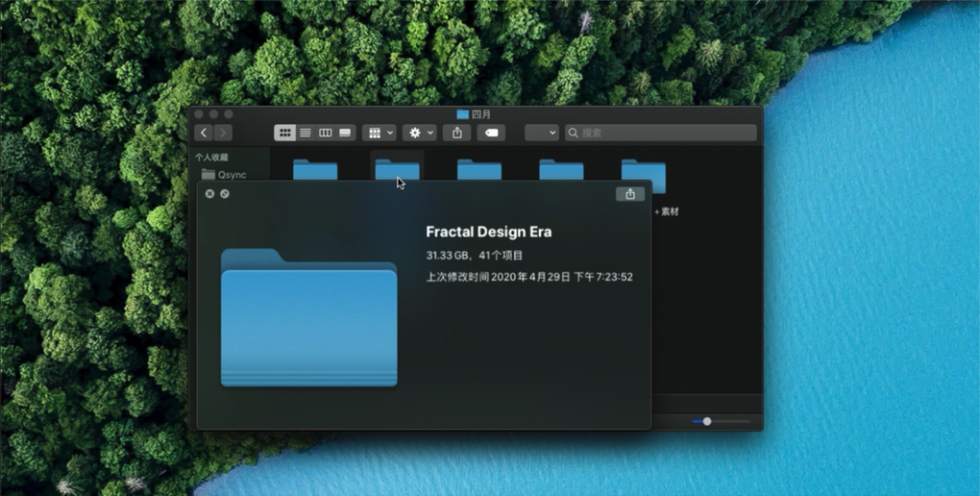Click the 个人收藏 sidebar heading
Screen dimensions: 980x496
tap(211, 158)
